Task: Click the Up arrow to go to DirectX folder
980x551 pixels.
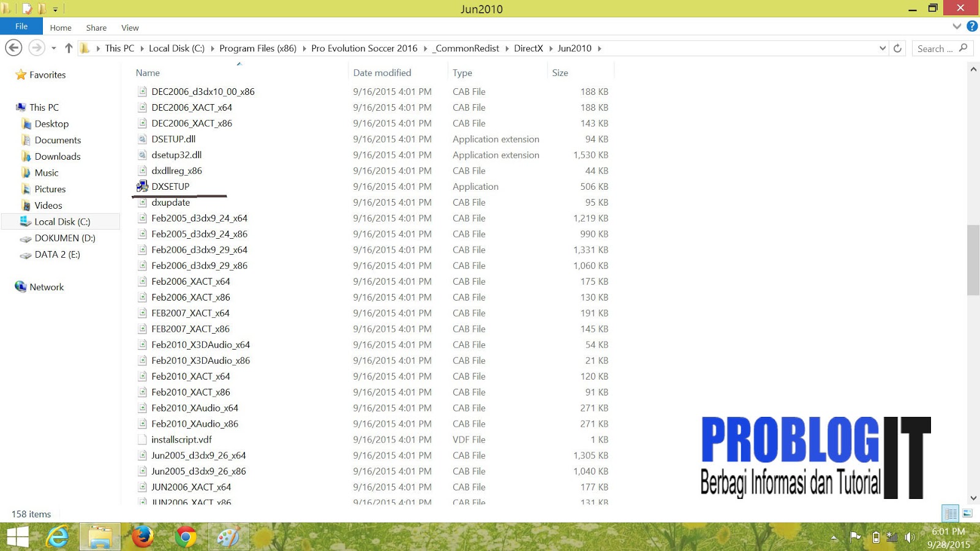Action: coord(69,48)
